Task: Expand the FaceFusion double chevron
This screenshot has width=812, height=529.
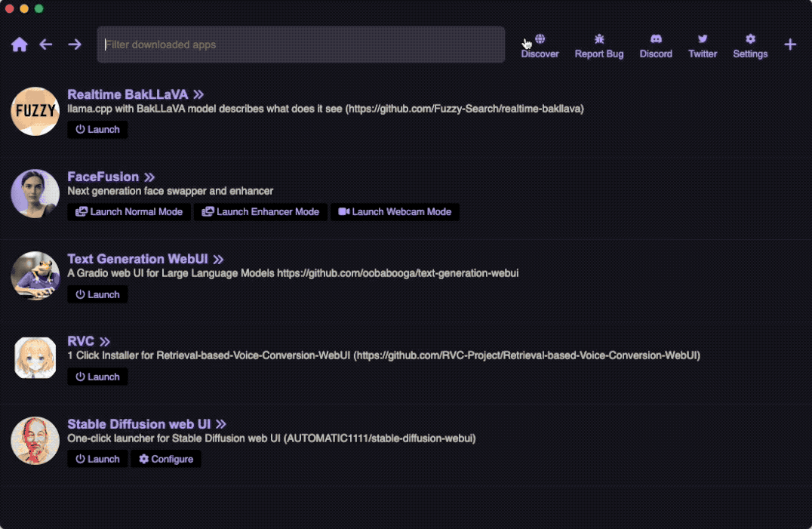Action: [149, 177]
